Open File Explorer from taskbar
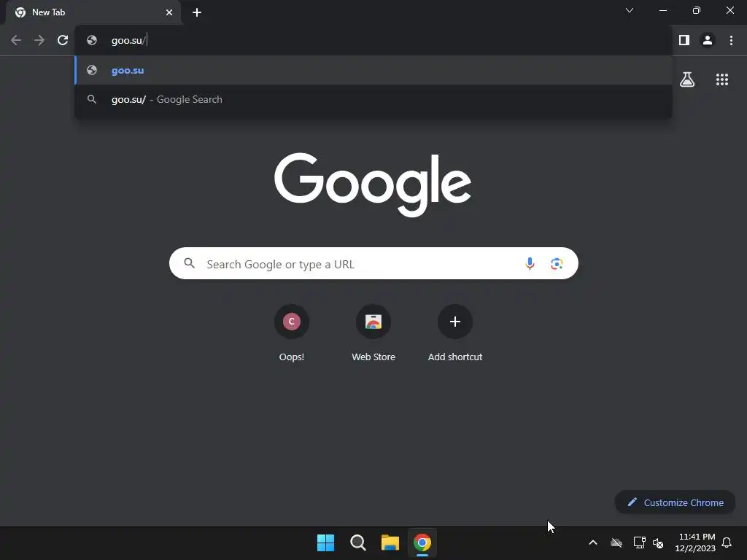 (390, 542)
